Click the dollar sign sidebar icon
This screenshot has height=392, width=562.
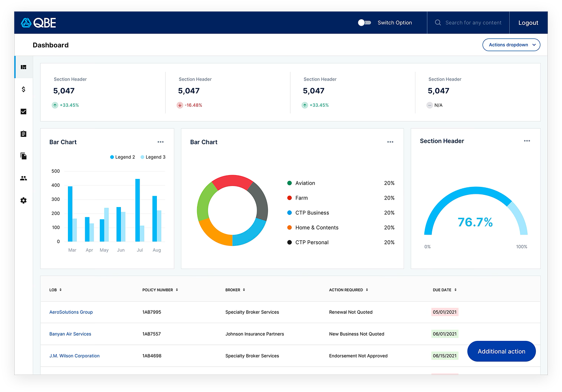click(x=23, y=89)
